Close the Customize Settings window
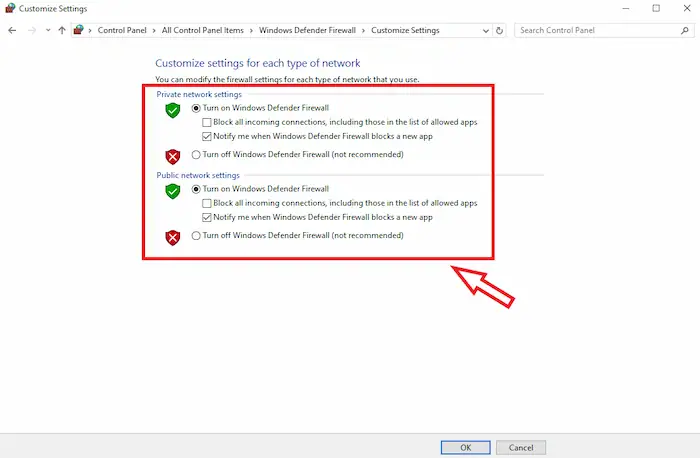The width and height of the screenshot is (700, 458). 687,8
